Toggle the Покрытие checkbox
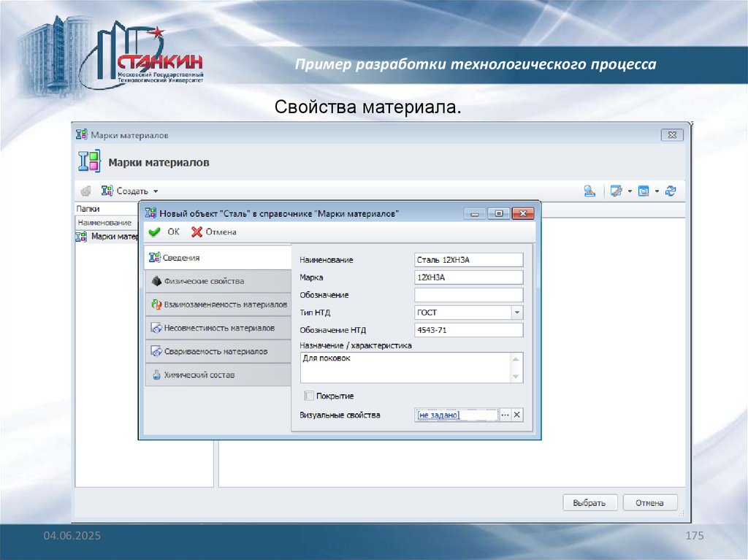748x560 pixels. (309, 396)
